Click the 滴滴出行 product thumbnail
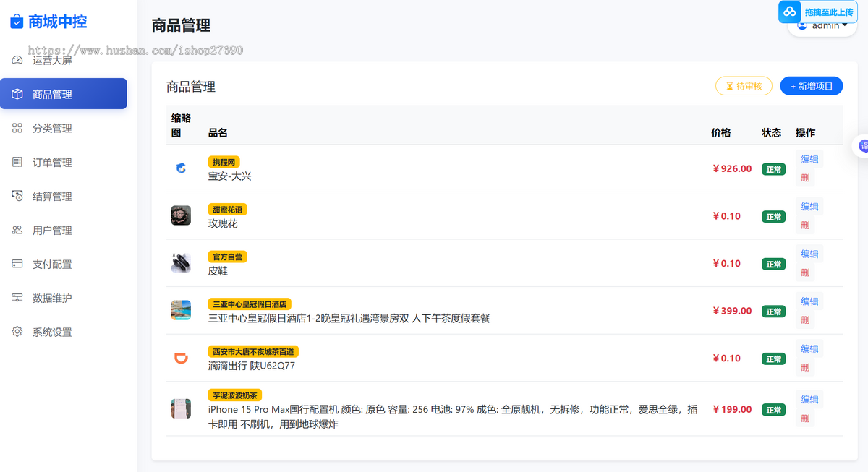Screen dimensions: 868x472 click(x=181, y=358)
